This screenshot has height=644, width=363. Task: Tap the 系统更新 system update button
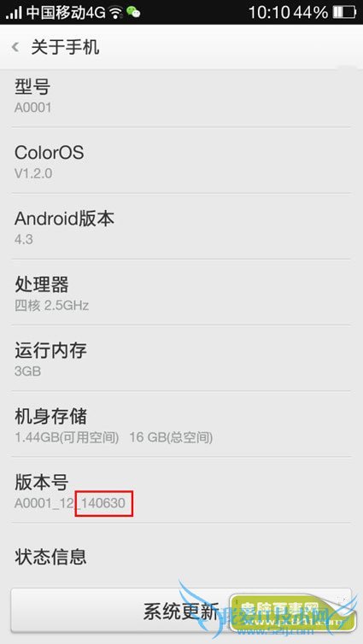(181, 611)
